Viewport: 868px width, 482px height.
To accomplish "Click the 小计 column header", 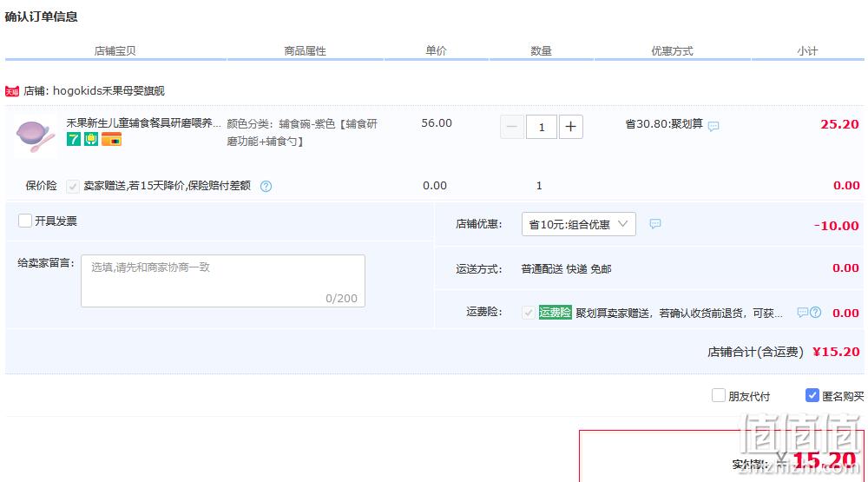I will pyautogui.click(x=807, y=51).
